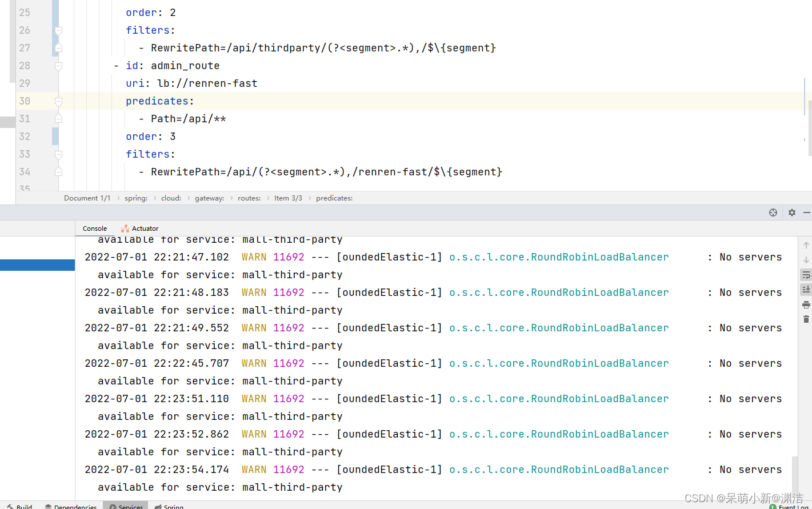Collapse the predicates block at line 30
Image resolution: width=812 pixels, height=509 pixels.
point(58,101)
